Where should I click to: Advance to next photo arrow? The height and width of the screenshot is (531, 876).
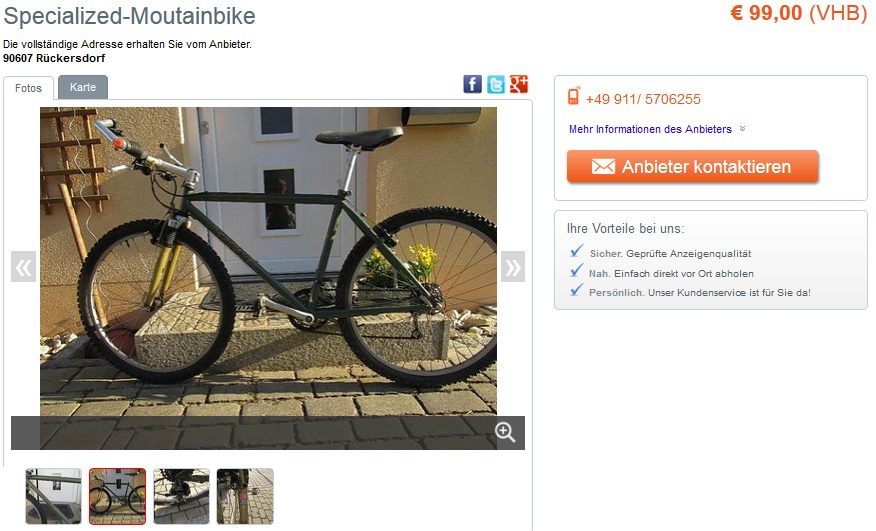pyautogui.click(x=513, y=267)
